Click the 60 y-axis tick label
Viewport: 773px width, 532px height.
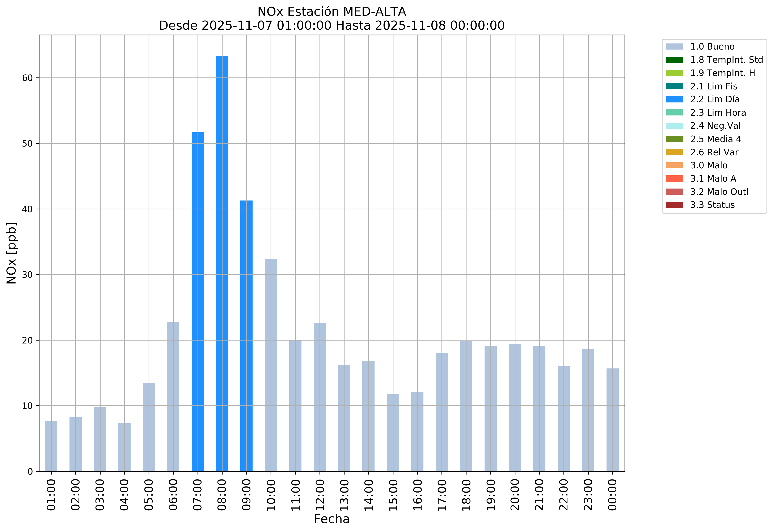pos(27,78)
